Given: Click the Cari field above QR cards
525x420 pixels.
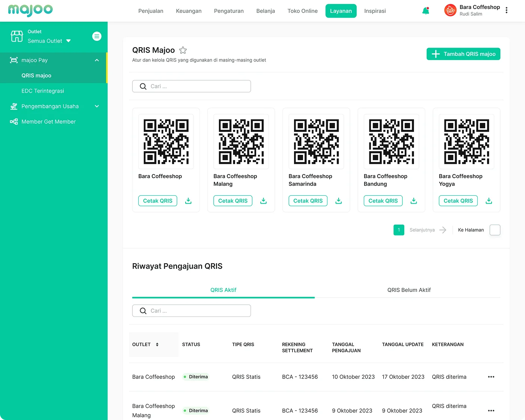Looking at the screenshot, I should tap(192, 86).
